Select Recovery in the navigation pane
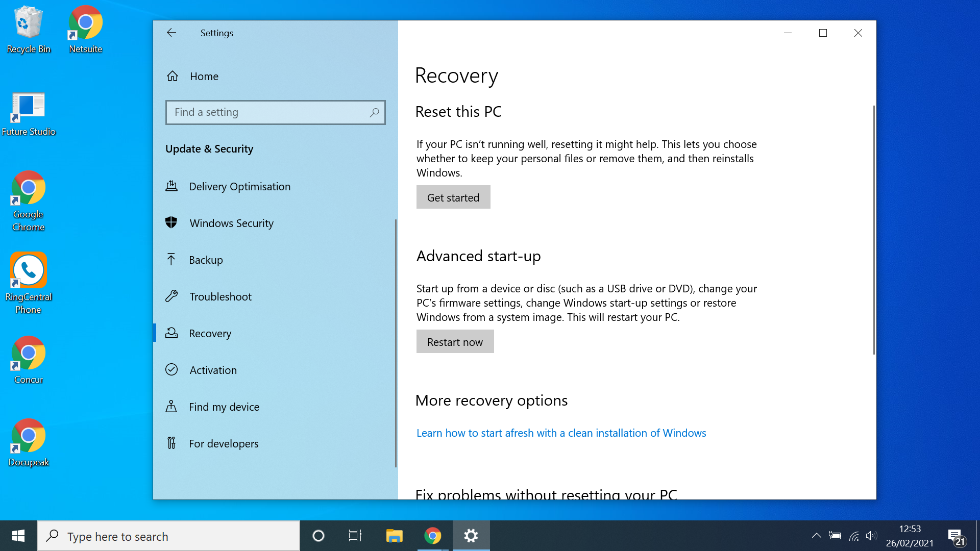The image size is (980, 551). click(210, 333)
